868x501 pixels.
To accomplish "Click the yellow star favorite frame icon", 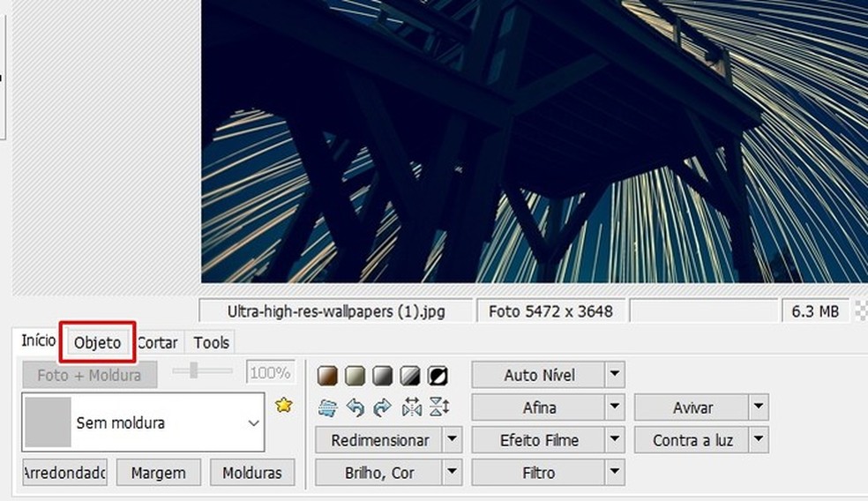I will (283, 405).
